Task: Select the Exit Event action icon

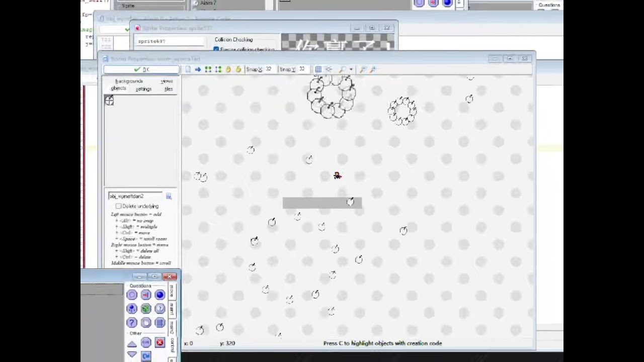Action: click(160, 343)
